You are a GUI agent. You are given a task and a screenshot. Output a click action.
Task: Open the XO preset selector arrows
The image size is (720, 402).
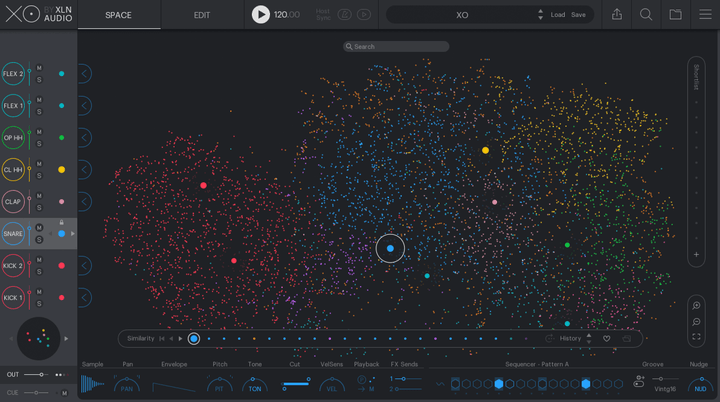coord(540,15)
